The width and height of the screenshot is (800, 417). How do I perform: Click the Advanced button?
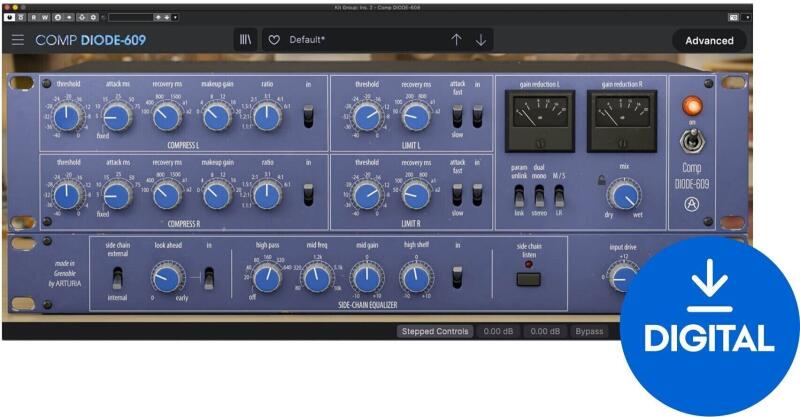(x=709, y=41)
